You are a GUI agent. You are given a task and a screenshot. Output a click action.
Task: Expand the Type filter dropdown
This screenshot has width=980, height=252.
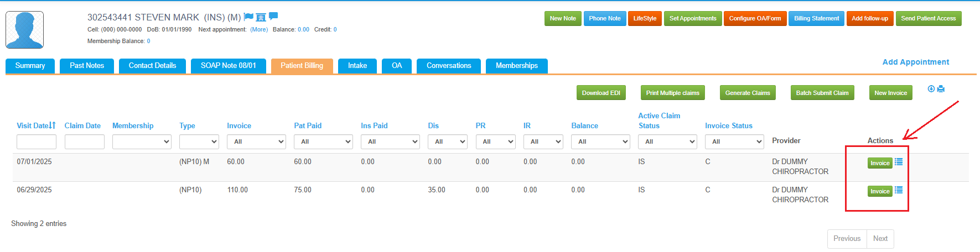pos(199,142)
